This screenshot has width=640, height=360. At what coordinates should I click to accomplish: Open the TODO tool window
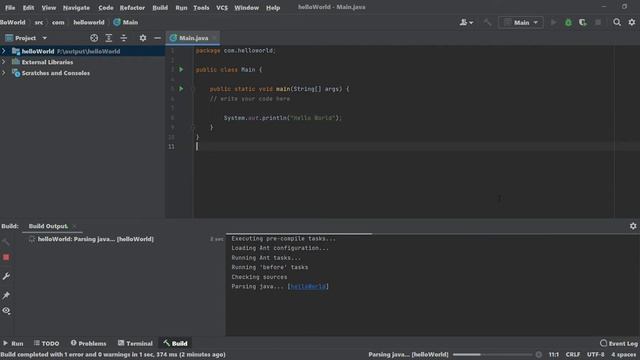pos(47,343)
